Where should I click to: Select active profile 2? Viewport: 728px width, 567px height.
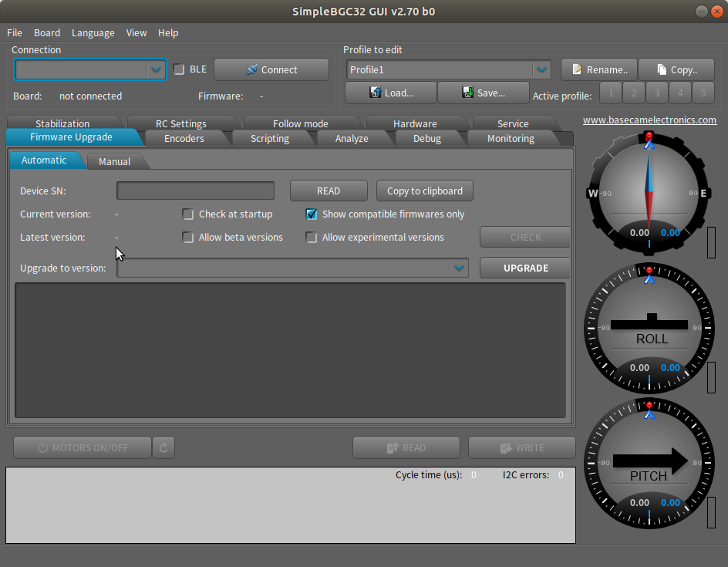click(634, 93)
